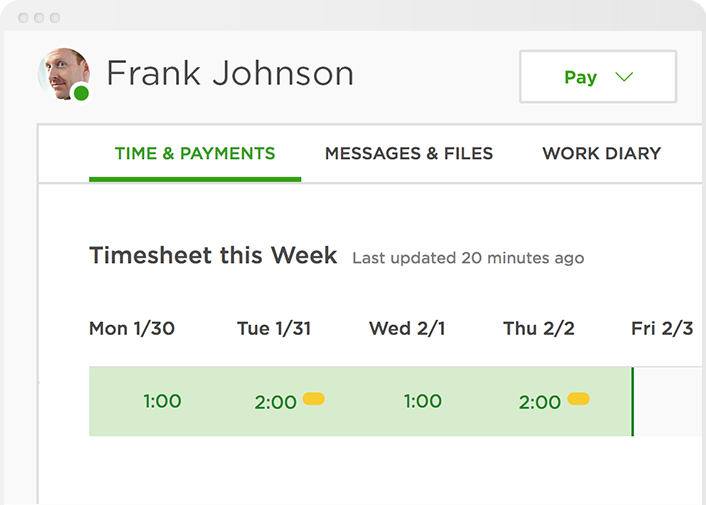706x505 pixels.
Task: Click the Fri 2/3 column header
Action: click(x=662, y=328)
